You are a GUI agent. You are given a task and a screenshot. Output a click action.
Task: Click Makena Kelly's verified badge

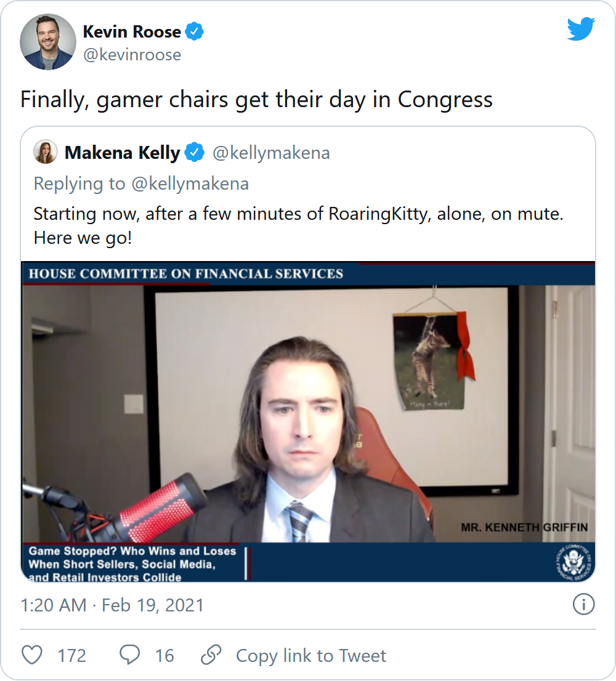194,153
